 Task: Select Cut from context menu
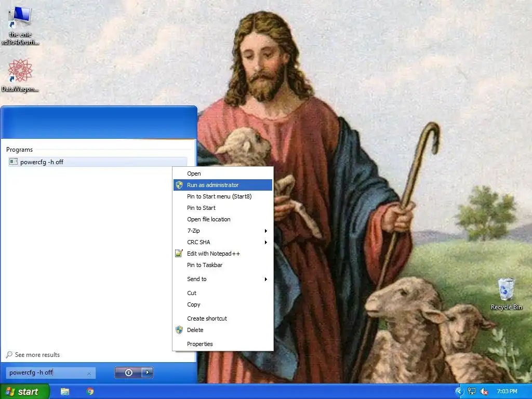point(223,293)
